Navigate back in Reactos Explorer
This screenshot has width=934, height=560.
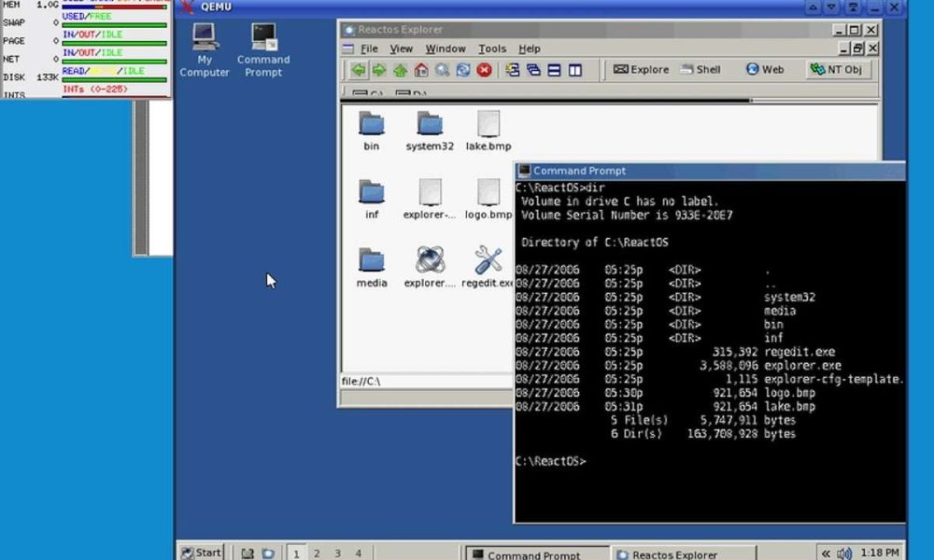358,69
